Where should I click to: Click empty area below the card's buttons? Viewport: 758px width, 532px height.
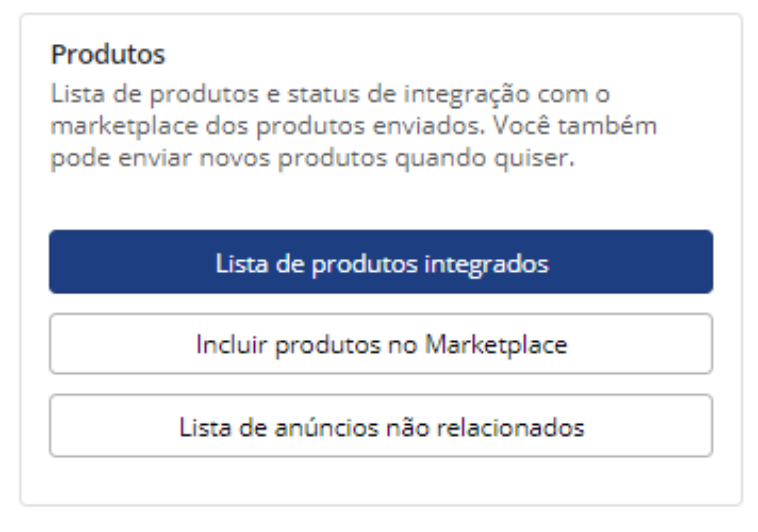pos(381,481)
